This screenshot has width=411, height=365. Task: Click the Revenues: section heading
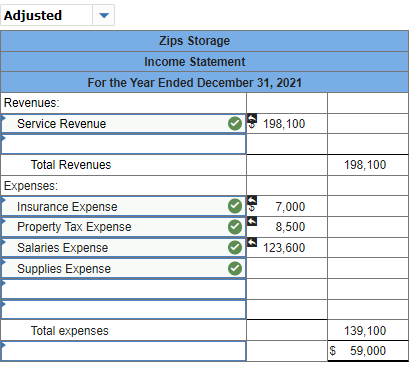(x=32, y=103)
